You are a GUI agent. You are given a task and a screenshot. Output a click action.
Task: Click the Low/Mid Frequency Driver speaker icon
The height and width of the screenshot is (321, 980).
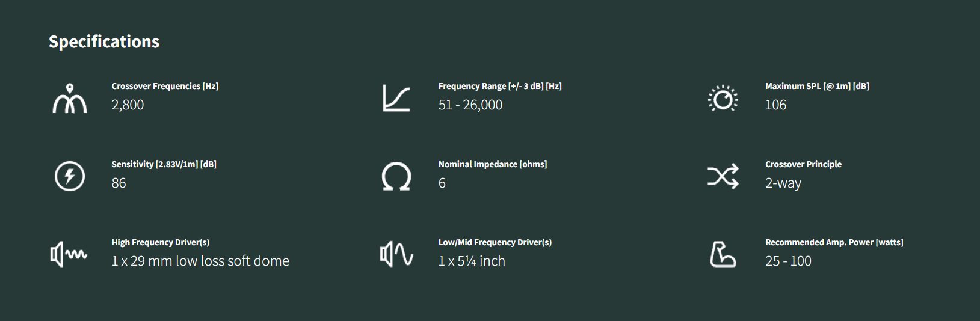[396, 254]
